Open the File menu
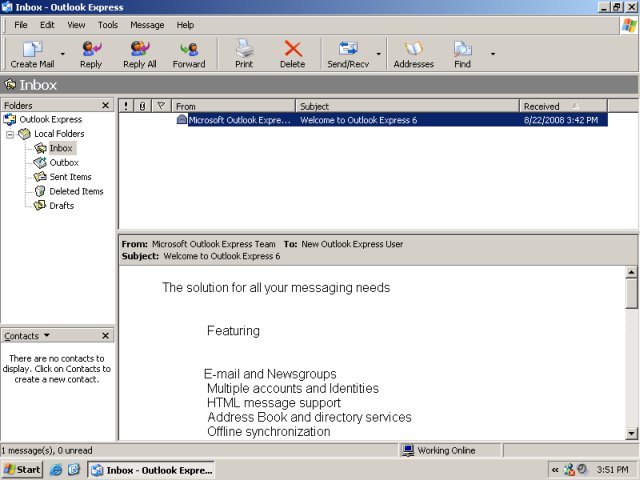 21,25
